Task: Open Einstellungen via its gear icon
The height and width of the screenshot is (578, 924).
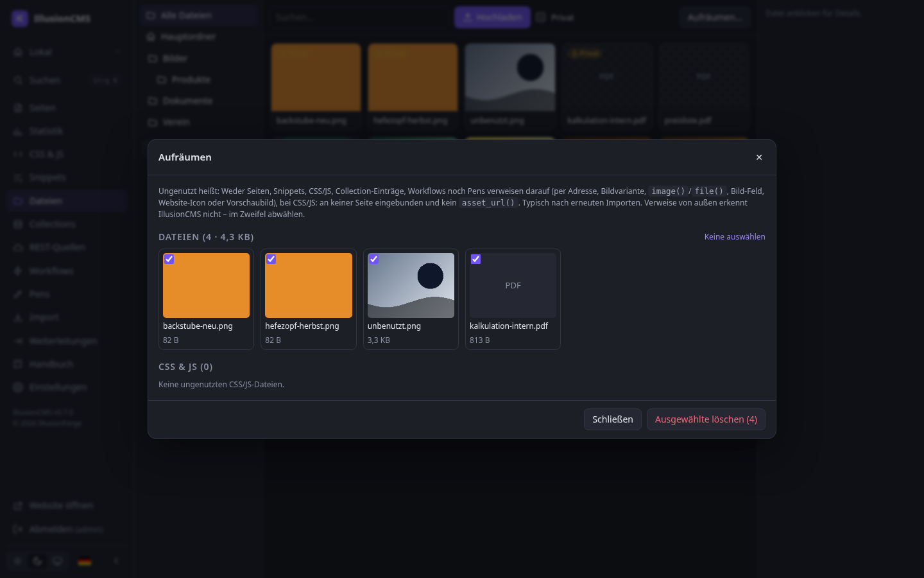Action: 18,387
